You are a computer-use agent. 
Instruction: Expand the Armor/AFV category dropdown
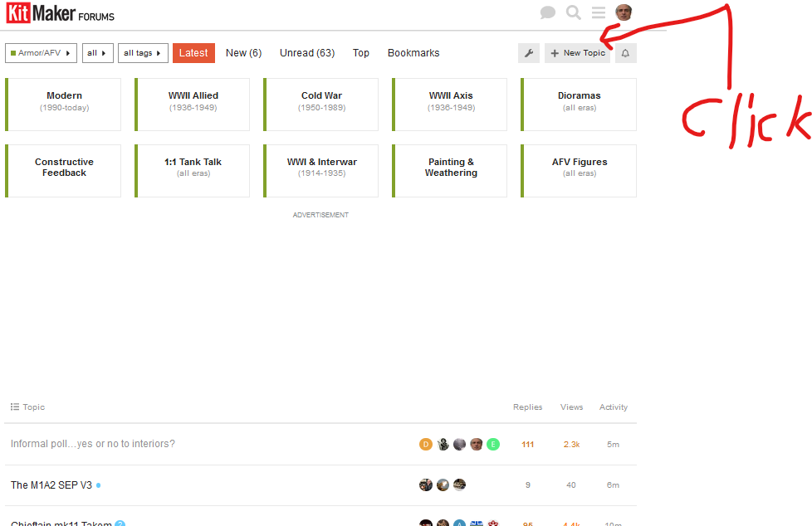tap(41, 53)
